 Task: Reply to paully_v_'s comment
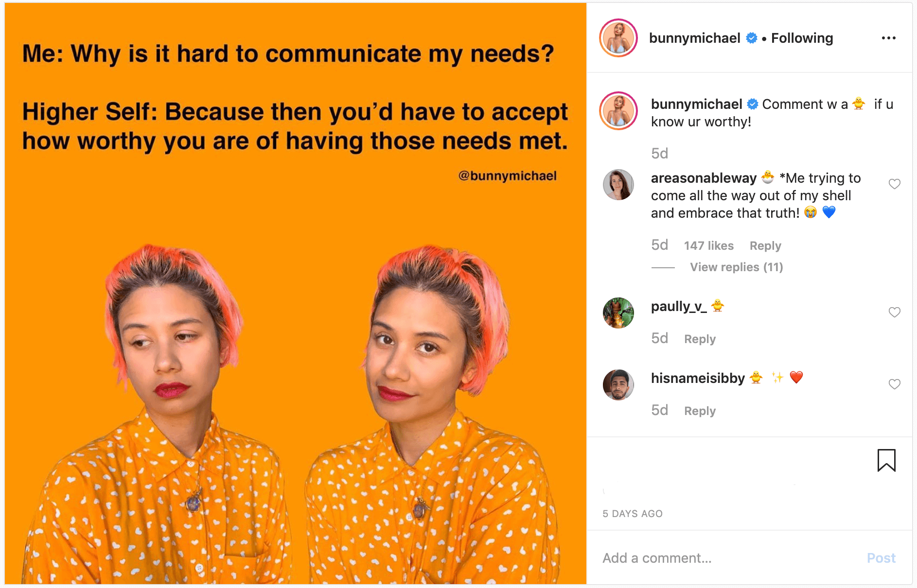pyautogui.click(x=700, y=339)
